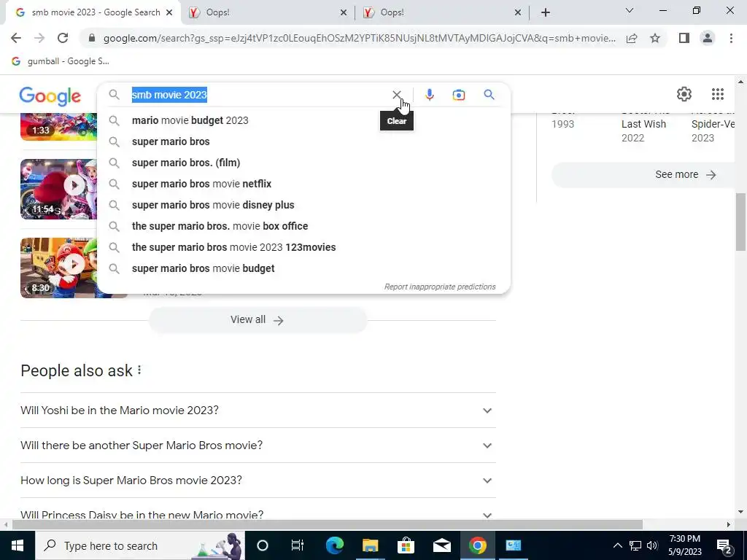Open Google apps grid
747x560 pixels.
tap(718, 94)
